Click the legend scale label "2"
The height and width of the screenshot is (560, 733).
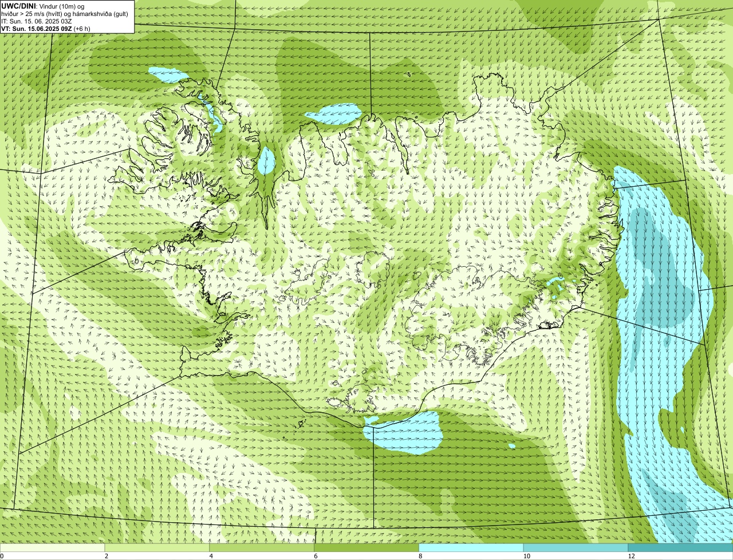point(107,556)
